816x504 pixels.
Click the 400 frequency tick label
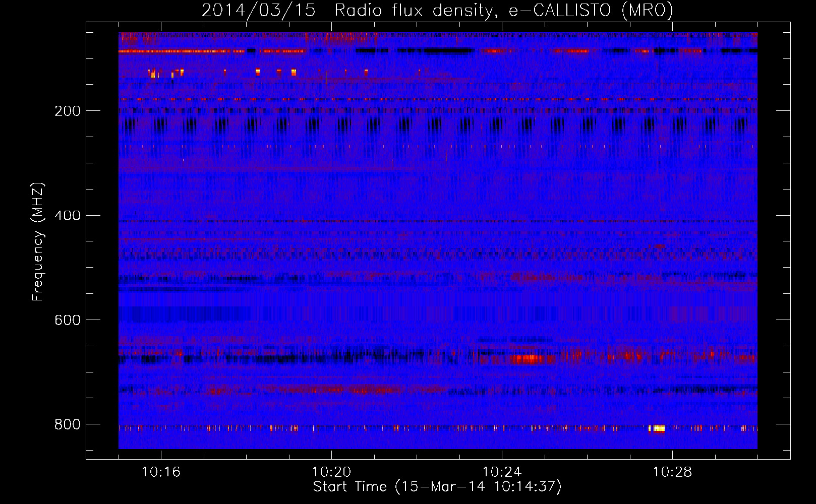coord(68,216)
